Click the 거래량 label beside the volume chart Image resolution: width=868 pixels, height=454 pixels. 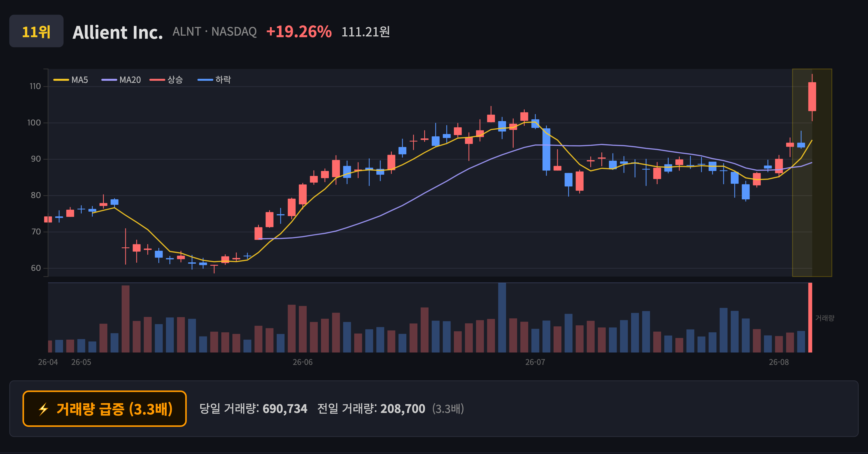[825, 318]
